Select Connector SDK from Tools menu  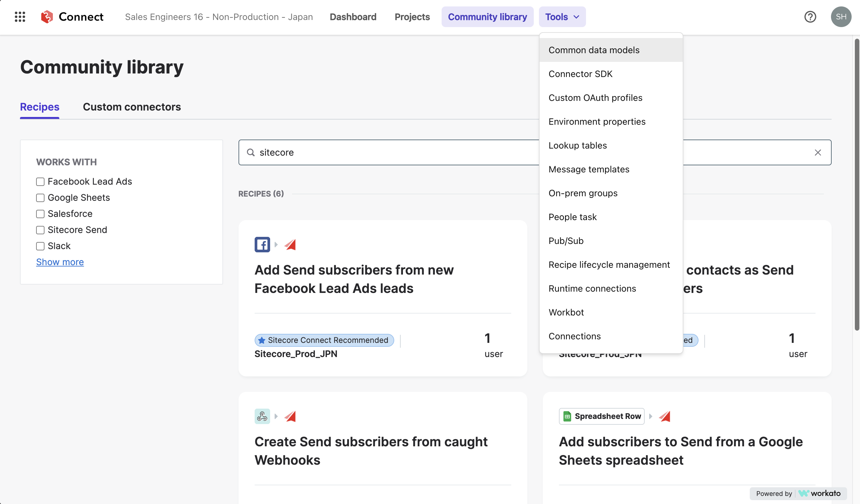tap(611, 74)
